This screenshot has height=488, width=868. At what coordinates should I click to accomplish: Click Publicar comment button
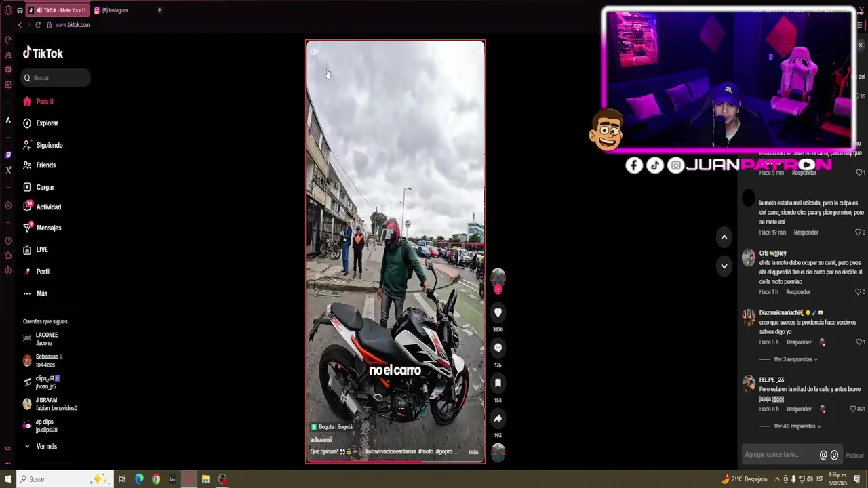pos(854,455)
